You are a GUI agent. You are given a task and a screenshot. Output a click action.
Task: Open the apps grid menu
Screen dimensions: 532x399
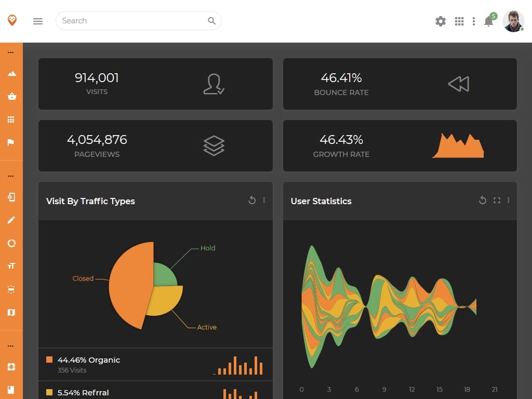(x=459, y=21)
